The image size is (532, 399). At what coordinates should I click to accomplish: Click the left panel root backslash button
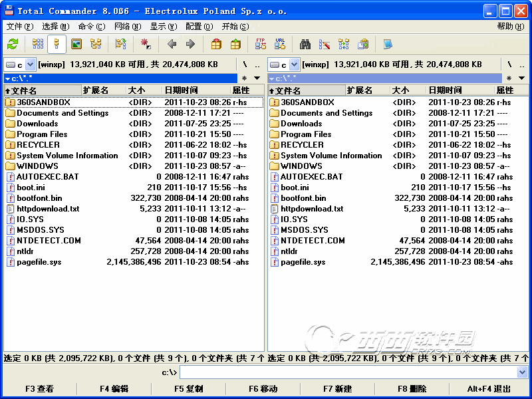coord(245,65)
